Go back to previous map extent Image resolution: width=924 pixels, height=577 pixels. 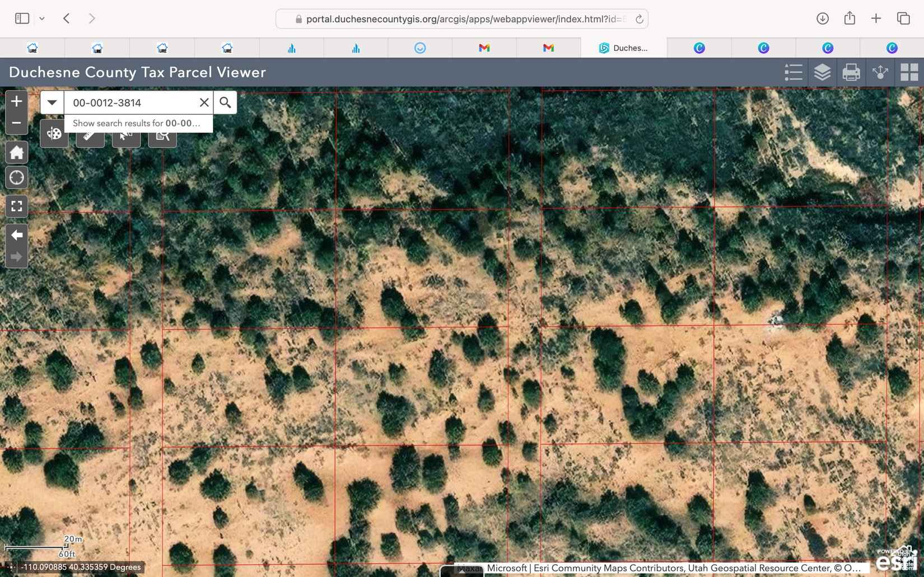pos(16,235)
